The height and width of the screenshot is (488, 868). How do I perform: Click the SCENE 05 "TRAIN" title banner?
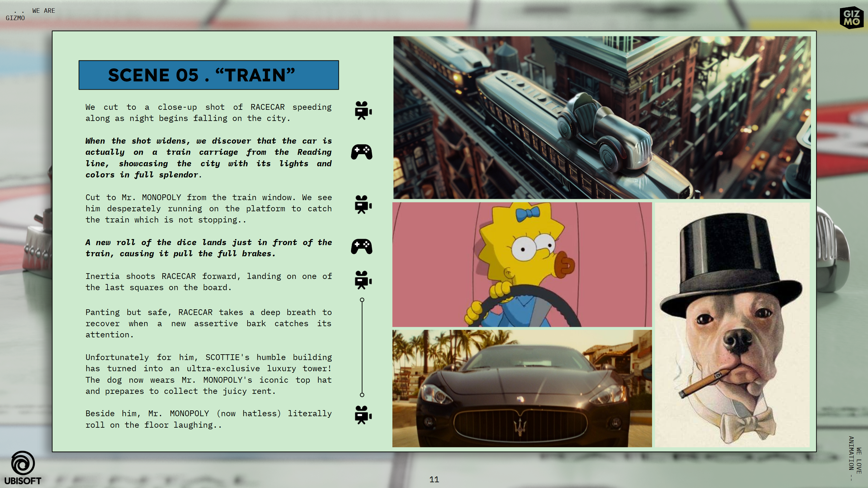tap(209, 75)
